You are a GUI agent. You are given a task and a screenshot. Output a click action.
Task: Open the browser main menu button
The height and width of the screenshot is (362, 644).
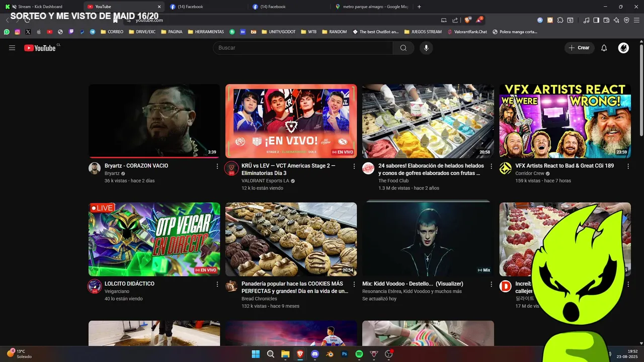click(x=636, y=20)
